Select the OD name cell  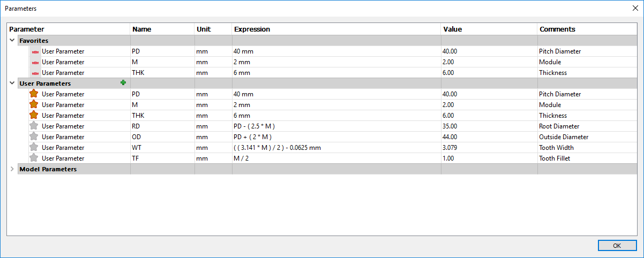click(x=162, y=136)
